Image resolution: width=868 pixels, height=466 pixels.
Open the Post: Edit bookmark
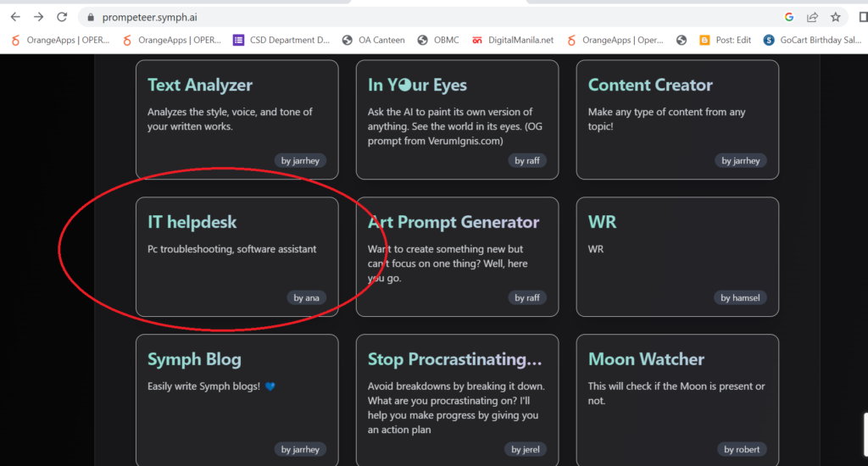tap(726, 40)
